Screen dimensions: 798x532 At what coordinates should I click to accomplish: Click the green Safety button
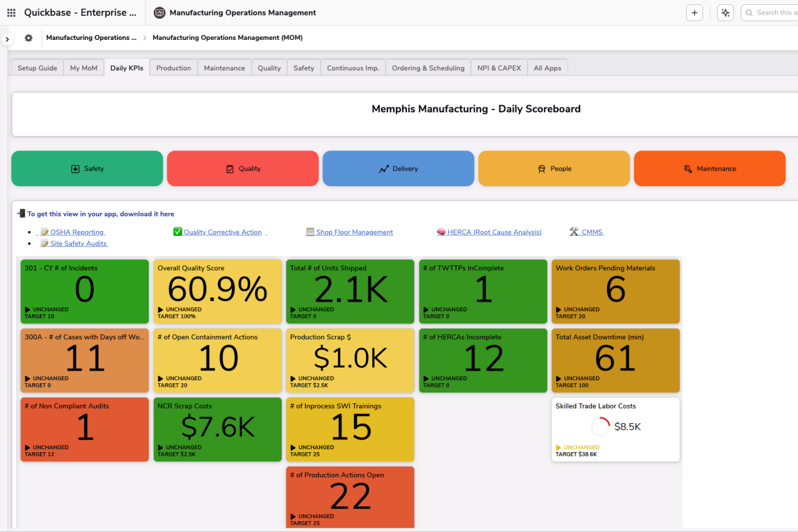tap(87, 169)
